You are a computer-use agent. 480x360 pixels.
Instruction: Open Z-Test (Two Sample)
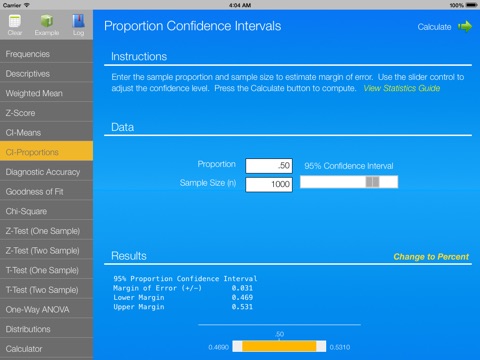click(x=46, y=251)
